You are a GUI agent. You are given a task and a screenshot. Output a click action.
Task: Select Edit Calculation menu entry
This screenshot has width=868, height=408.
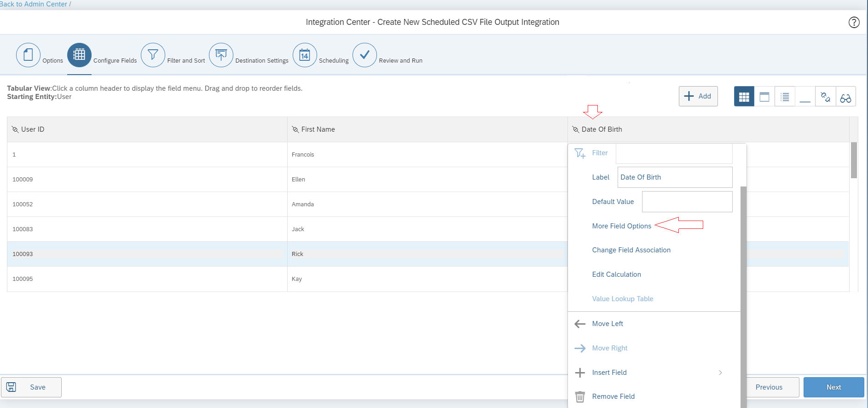616,274
